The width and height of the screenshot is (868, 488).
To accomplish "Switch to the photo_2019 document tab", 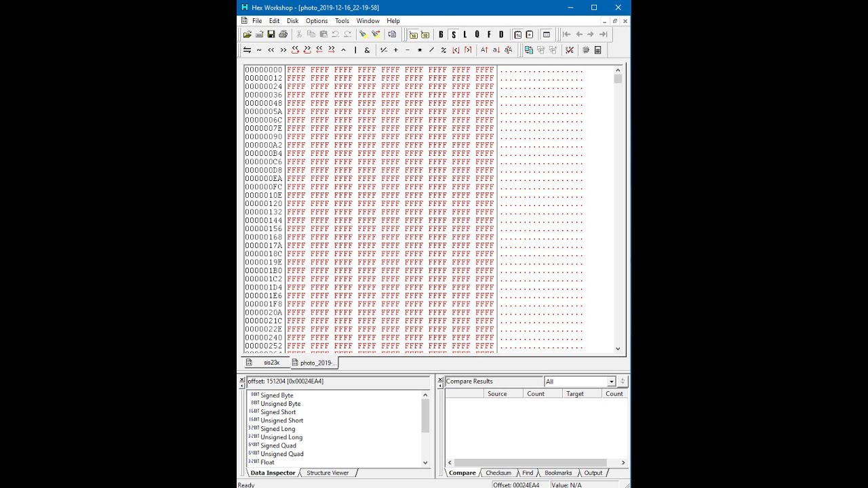I will point(313,363).
